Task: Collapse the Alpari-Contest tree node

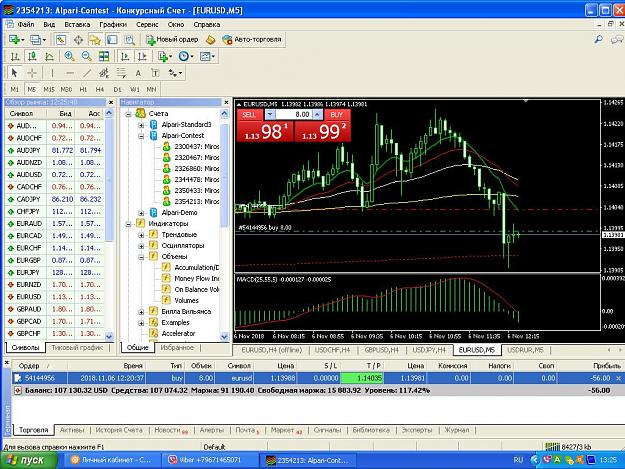Action: (141, 136)
